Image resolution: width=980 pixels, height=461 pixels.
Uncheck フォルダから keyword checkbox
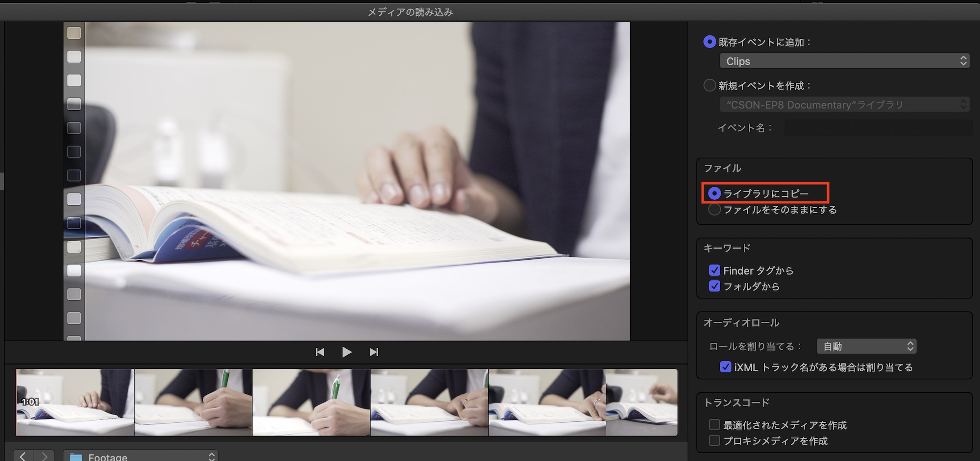[714, 286]
